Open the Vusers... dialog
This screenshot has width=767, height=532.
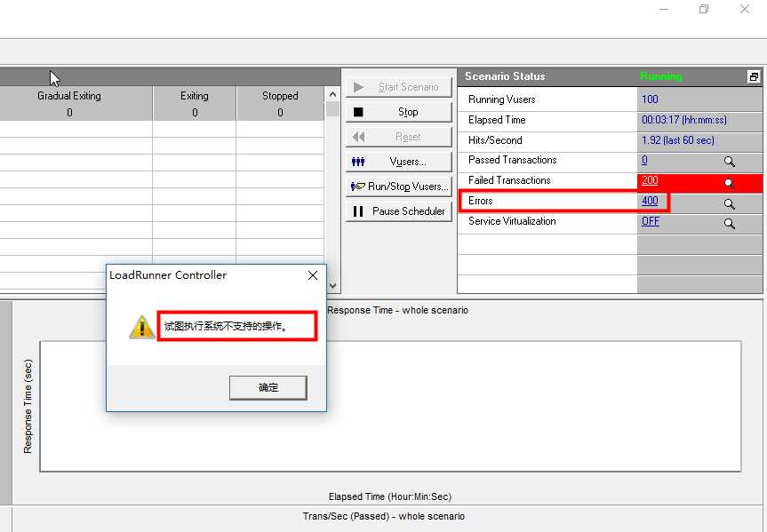point(399,162)
